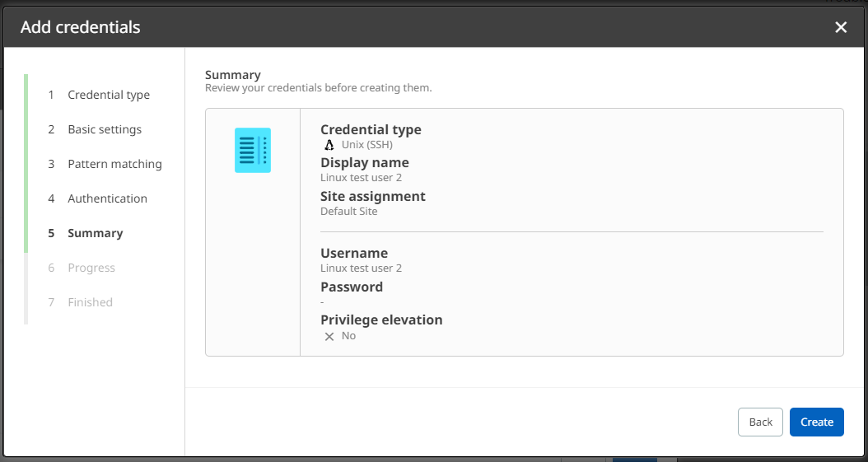Click Create to save the credentials
This screenshot has height=462, width=868.
coord(816,422)
